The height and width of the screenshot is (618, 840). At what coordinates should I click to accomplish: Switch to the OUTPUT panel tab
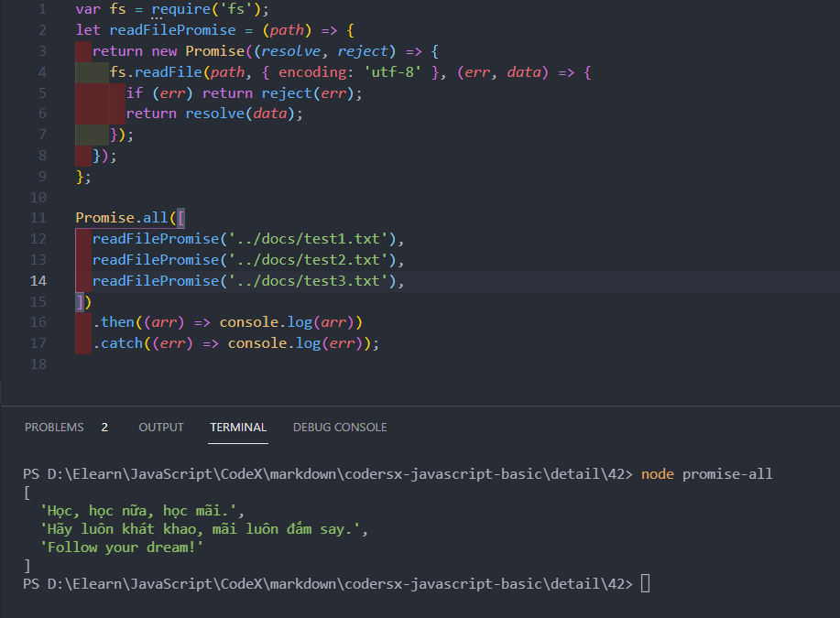click(161, 427)
